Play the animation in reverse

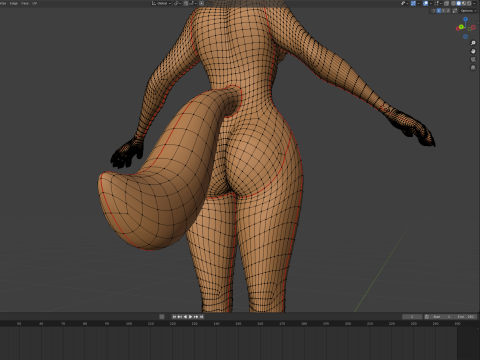(x=185, y=317)
